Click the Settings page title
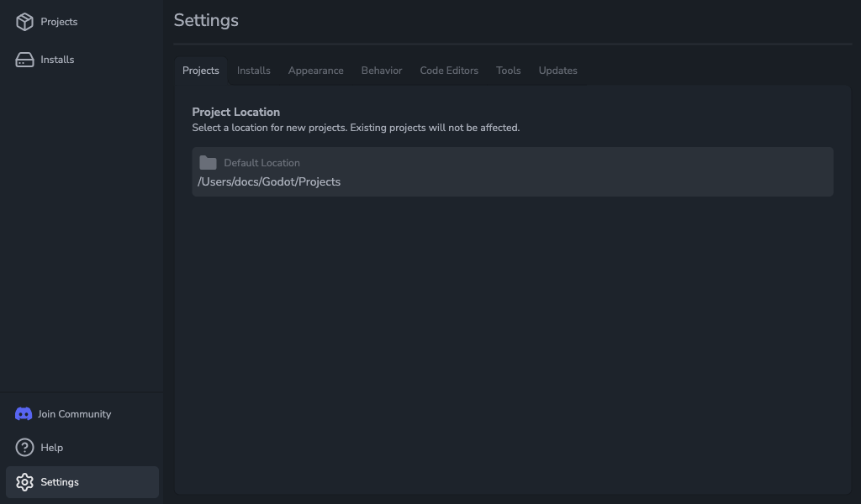Screen dimensions: 861x504 tap(206, 20)
